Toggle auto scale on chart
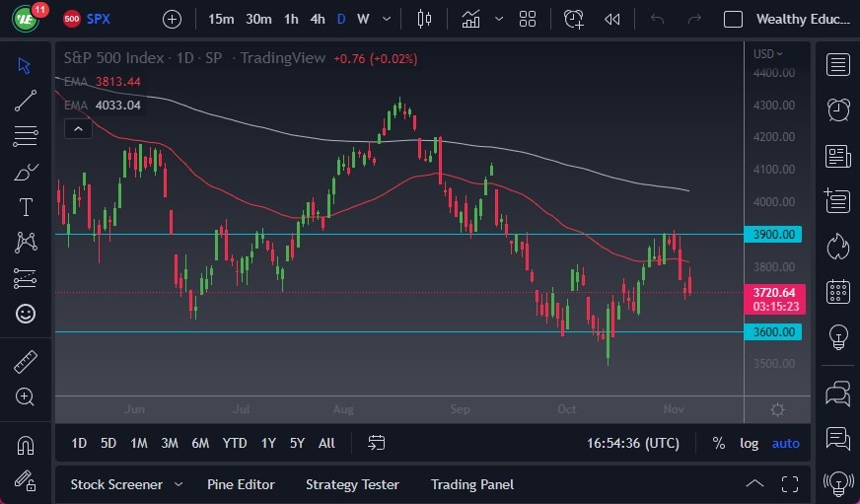Screen dimensions: 860x504 pos(785,443)
